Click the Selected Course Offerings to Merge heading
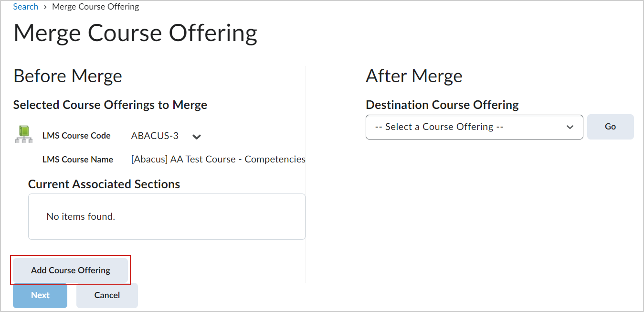The height and width of the screenshot is (312, 644). click(x=110, y=105)
